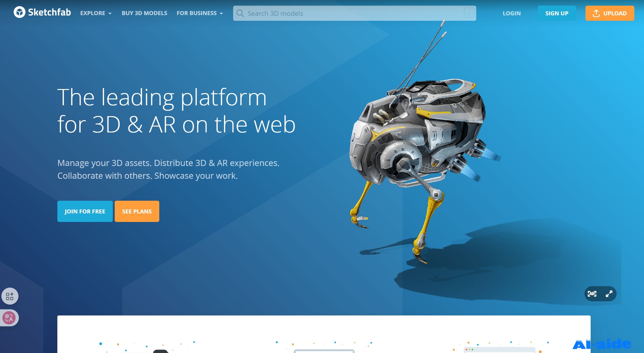Click the white card below the hero
The image size is (644, 353).
(324, 330)
